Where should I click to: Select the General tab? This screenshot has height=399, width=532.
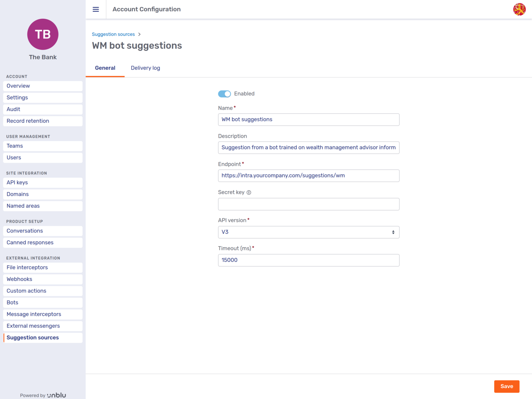pyautogui.click(x=105, y=68)
